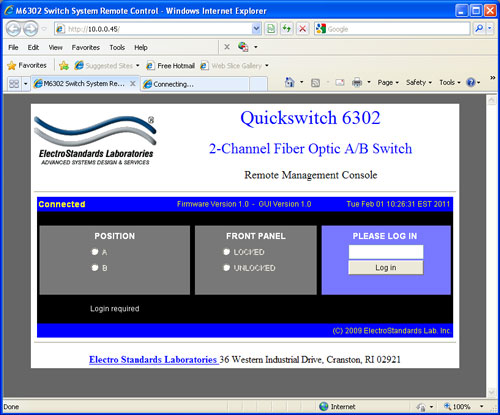Go back with the browser Back button
Viewport: 500px width, 415px height.
coord(14,29)
